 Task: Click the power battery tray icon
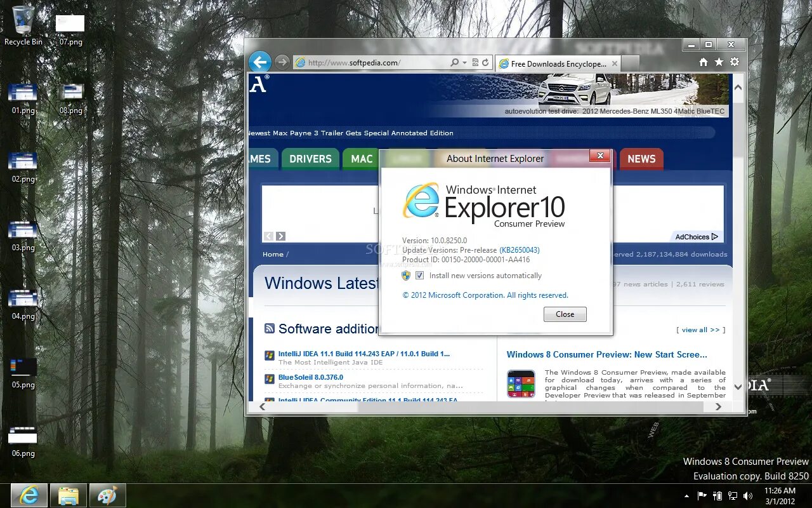click(x=717, y=495)
